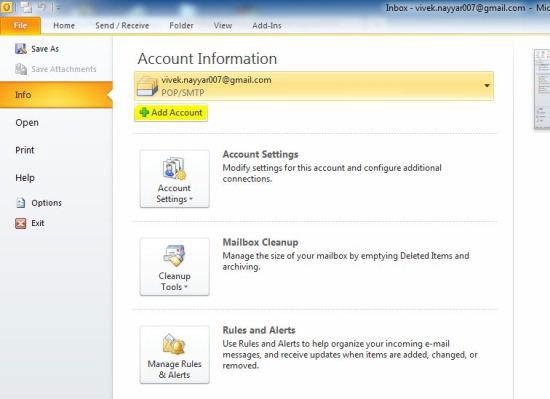Click the Save As text label
This screenshot has height=399, width=550.
point(45,49)
